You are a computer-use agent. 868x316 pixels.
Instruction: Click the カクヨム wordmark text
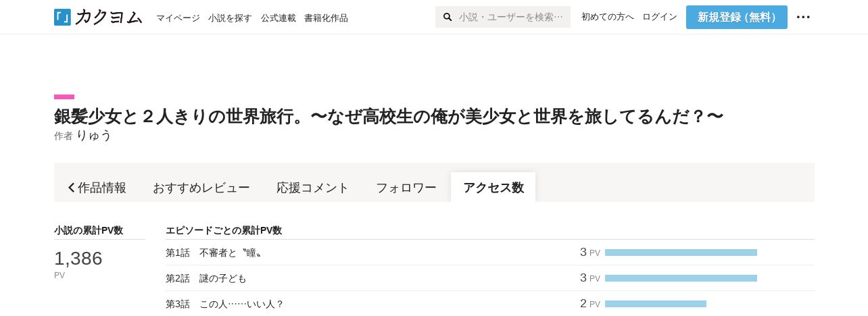coord(108,17)
